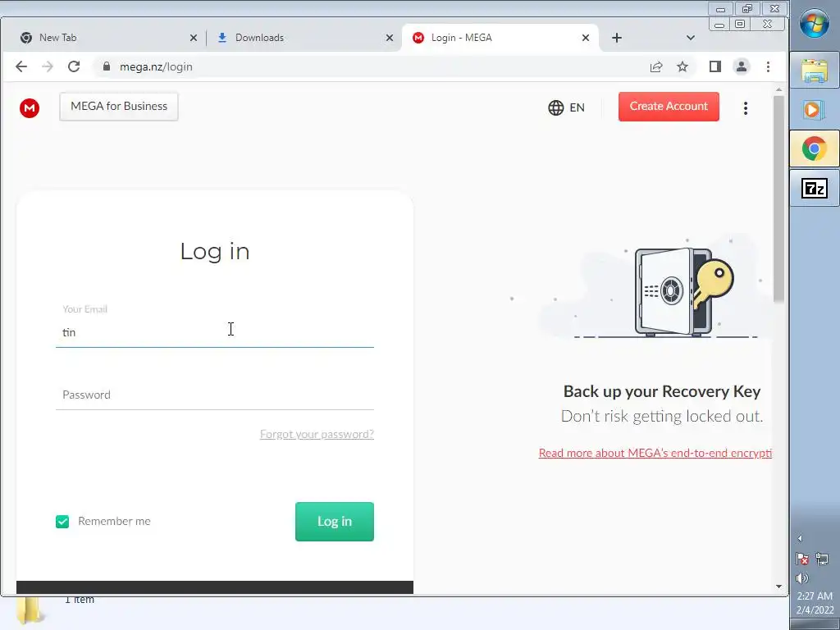Click the MEGA logo icon
840x630 pixels.
pyautogui.click(x=30, y=108)
